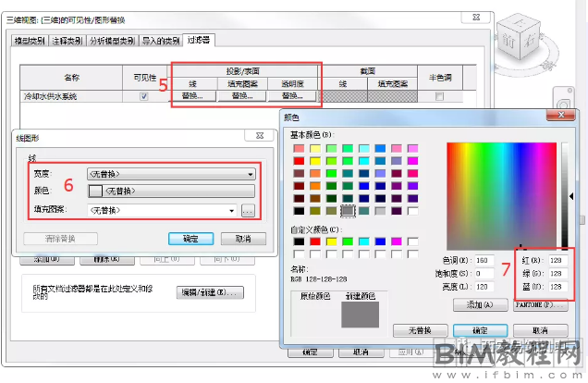
Task: Switch to the 分析模型类别 tab
Action: coord(113,41)
